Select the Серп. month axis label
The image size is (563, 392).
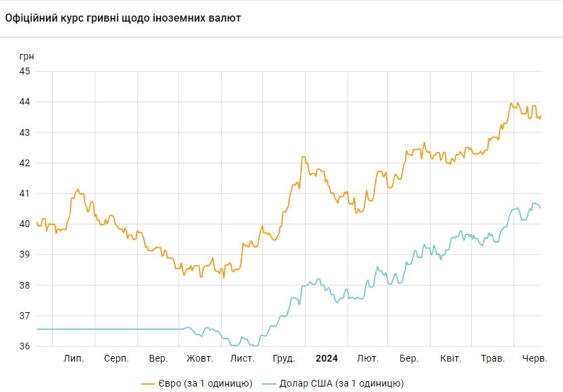116,358
